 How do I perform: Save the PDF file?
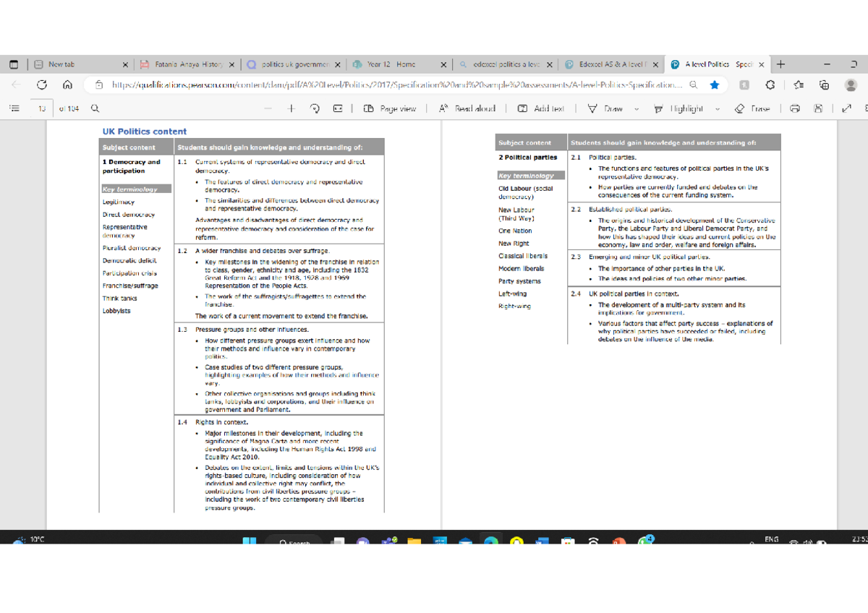pyautogui.click(x=818, y=108)
